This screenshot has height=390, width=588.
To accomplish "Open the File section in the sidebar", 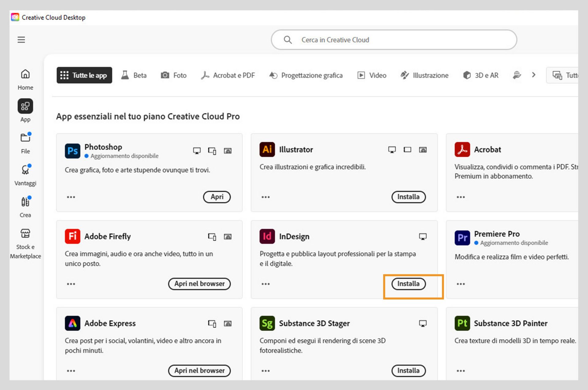I will [x=25, y=143].
